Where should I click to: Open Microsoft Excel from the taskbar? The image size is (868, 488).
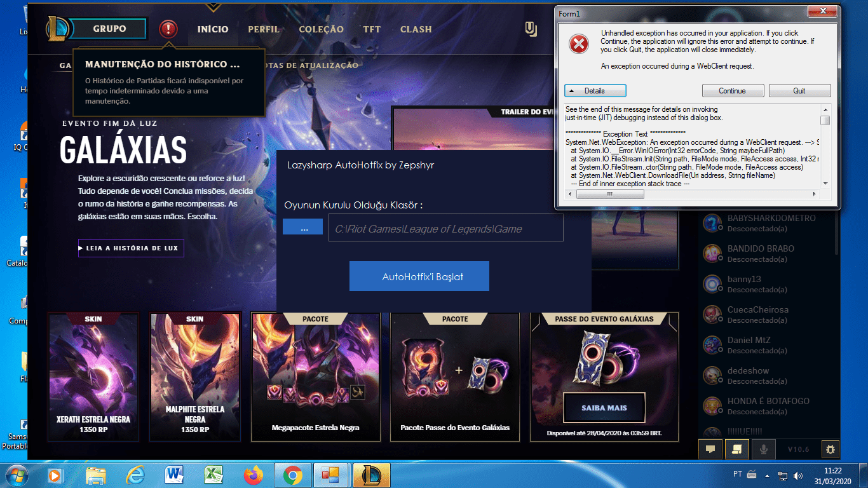coord(214,475)
